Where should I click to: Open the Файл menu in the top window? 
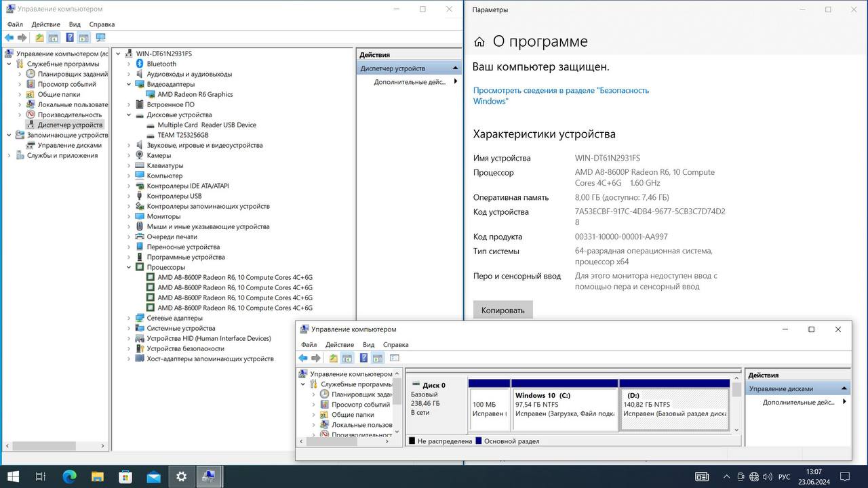(x=15, y=24)
